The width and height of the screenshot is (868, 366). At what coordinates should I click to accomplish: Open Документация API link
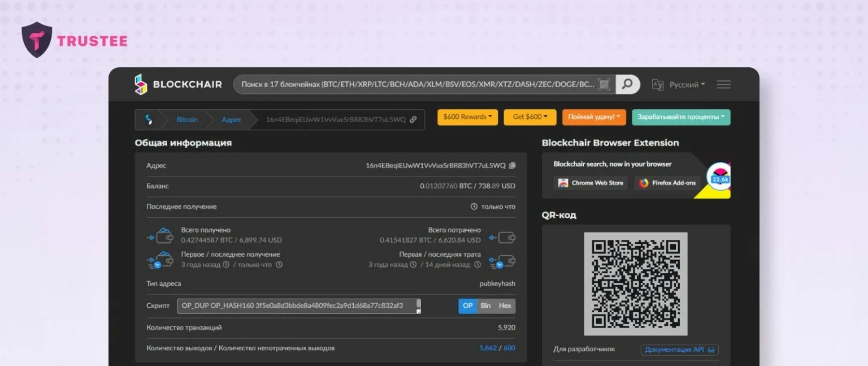pos(680,350)
